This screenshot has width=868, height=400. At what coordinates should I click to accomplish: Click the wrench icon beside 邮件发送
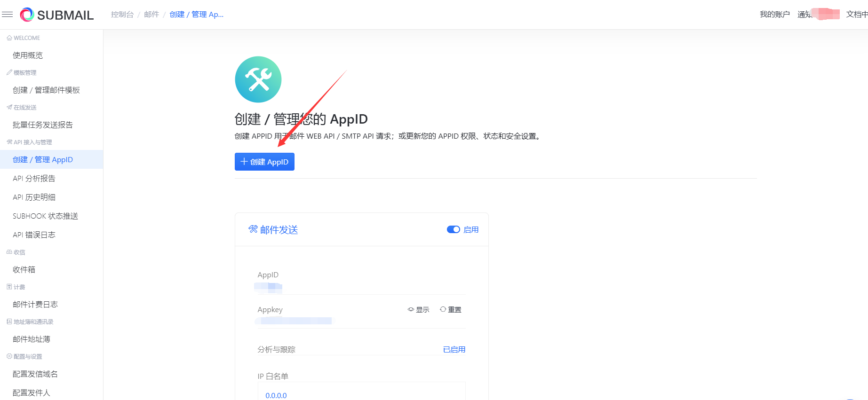tap(253, 229)
